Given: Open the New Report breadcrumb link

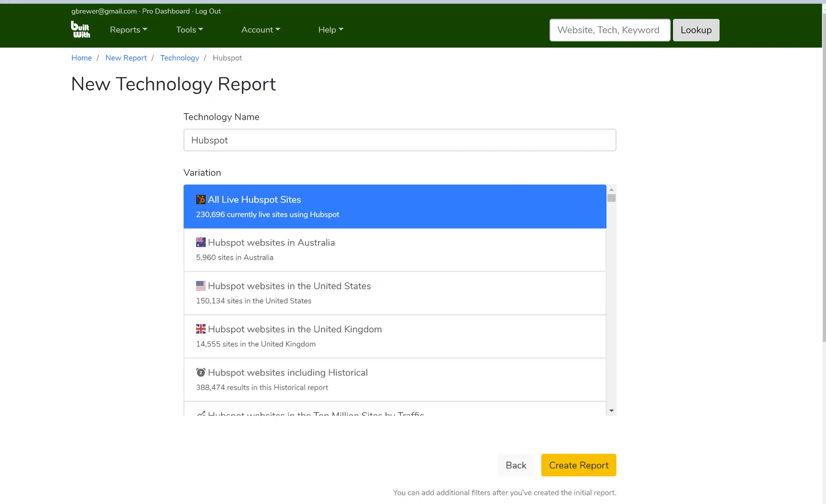Looking at the screenshot, I should point(126,58).
